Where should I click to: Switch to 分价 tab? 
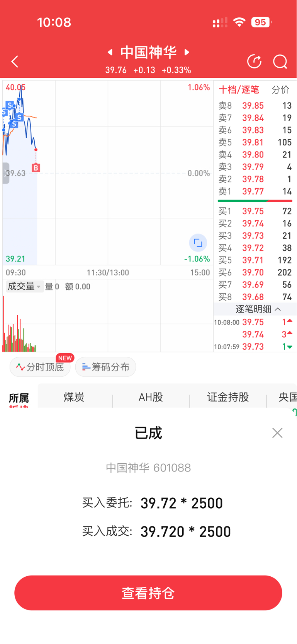280,90
